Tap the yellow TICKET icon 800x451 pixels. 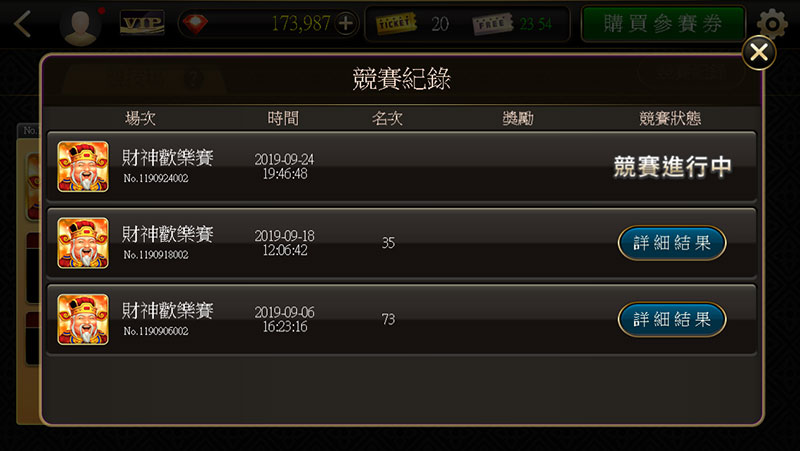pos(395,23)
